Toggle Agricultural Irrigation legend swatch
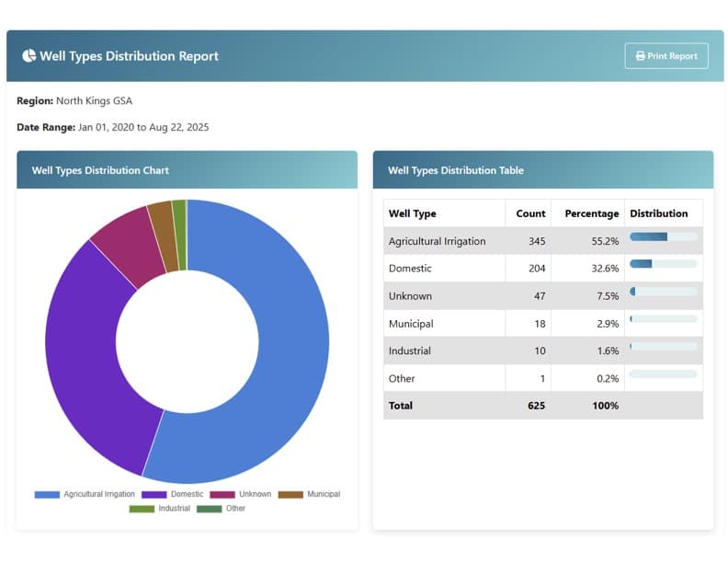This screenshot has width=728, height=563. [x=47, y=495]
